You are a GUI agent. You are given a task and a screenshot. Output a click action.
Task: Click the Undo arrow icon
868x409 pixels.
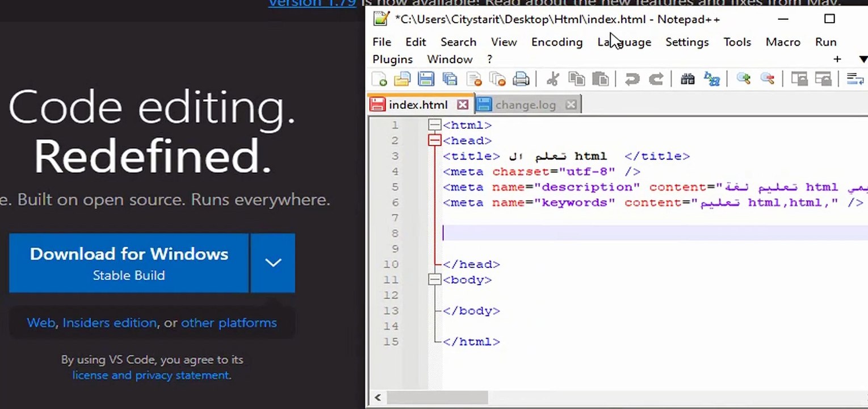(x=632, y=79)
